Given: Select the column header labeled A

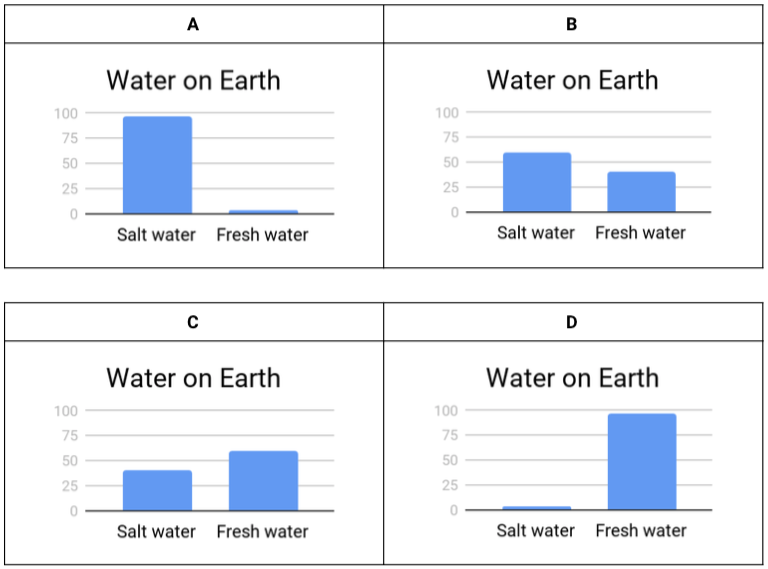Looking at the screenshot, I should click(x=193, y=24).
